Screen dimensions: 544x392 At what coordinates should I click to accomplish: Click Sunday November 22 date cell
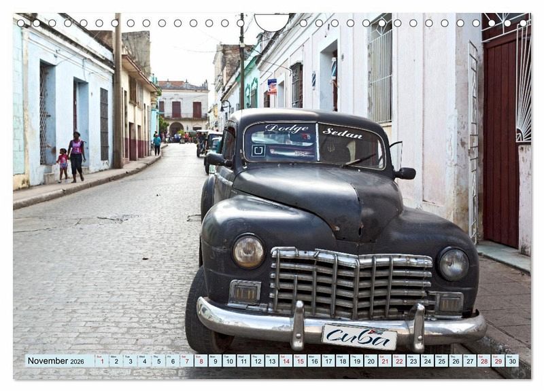click(x=399, y=361)
